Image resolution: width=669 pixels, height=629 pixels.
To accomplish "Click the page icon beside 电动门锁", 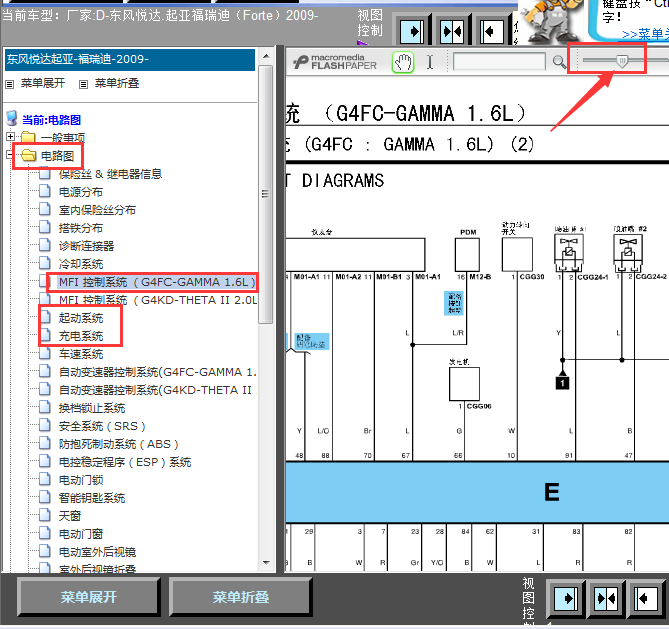I will tap(44, 479).
